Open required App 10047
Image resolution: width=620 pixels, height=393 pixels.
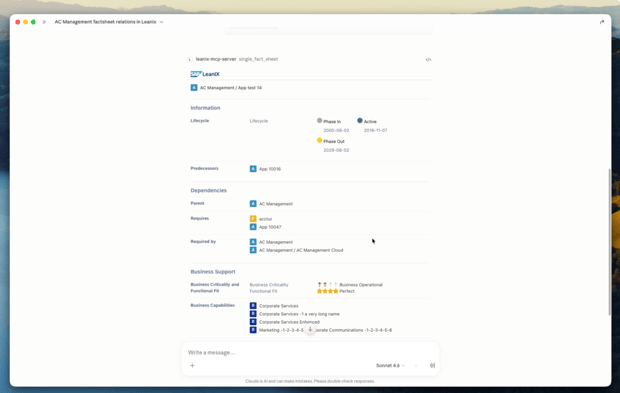[x=270, y=227]
